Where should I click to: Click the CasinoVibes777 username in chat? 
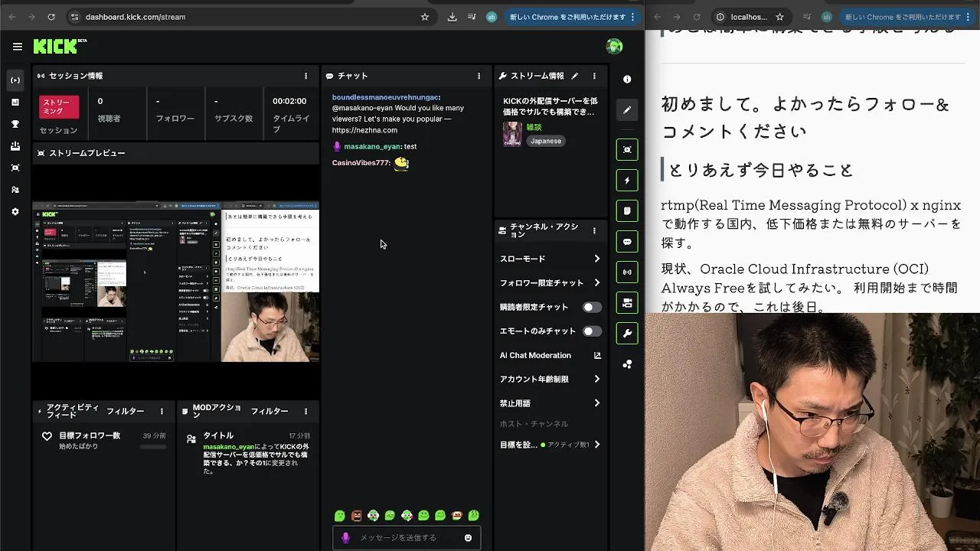click(x=361, y=163)
